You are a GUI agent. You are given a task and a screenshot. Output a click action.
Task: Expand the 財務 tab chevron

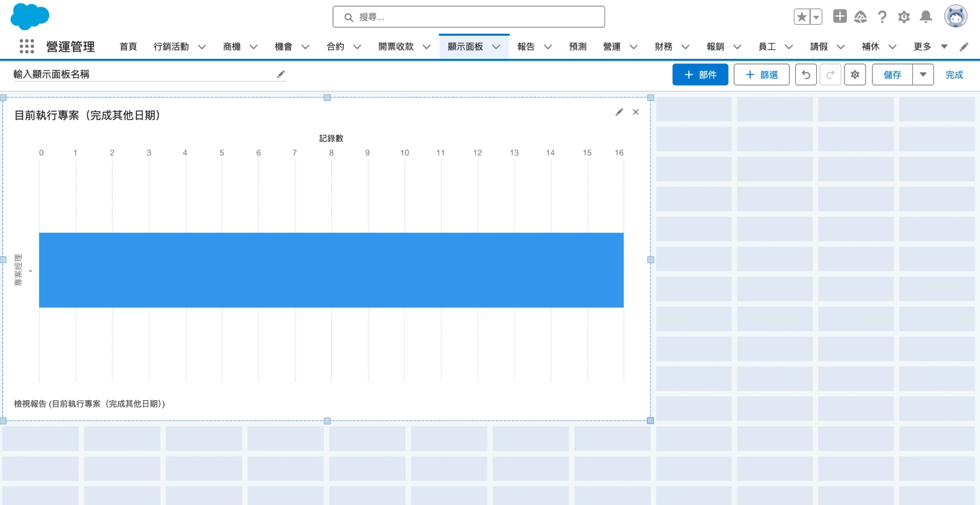point(685,47)
